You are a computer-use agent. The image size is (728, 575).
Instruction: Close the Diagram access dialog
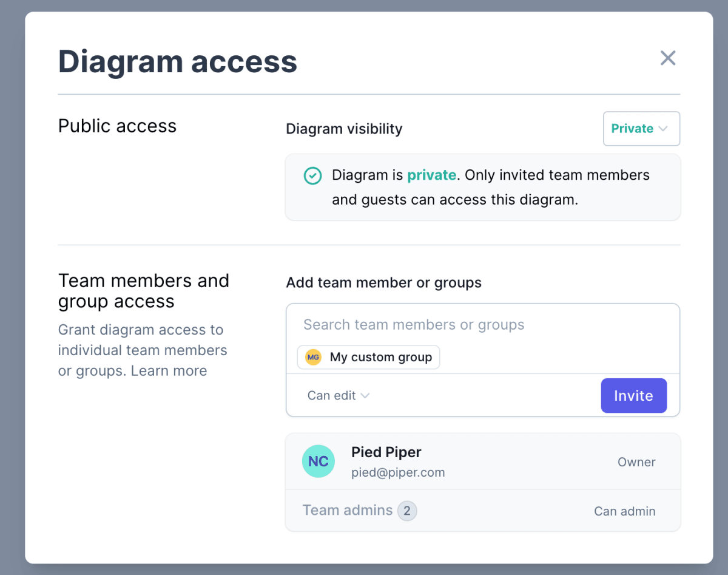click(668, 58)
